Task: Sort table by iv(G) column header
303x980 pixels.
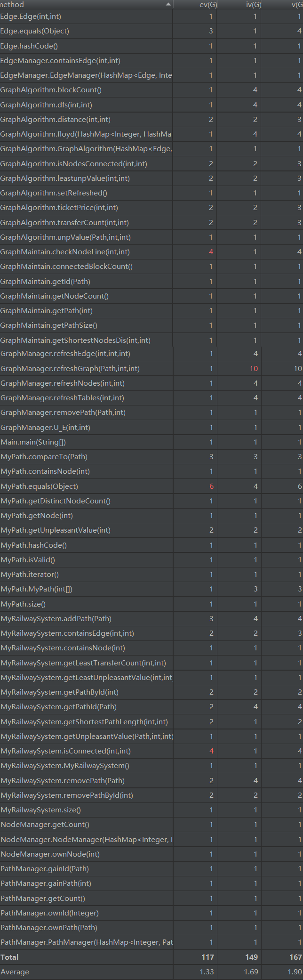Action: [x=253, y=4]
